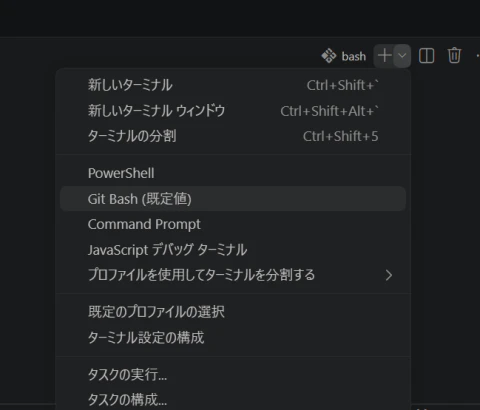
Task: Click the bash terminal icon
Action: [x=329, y=56]
